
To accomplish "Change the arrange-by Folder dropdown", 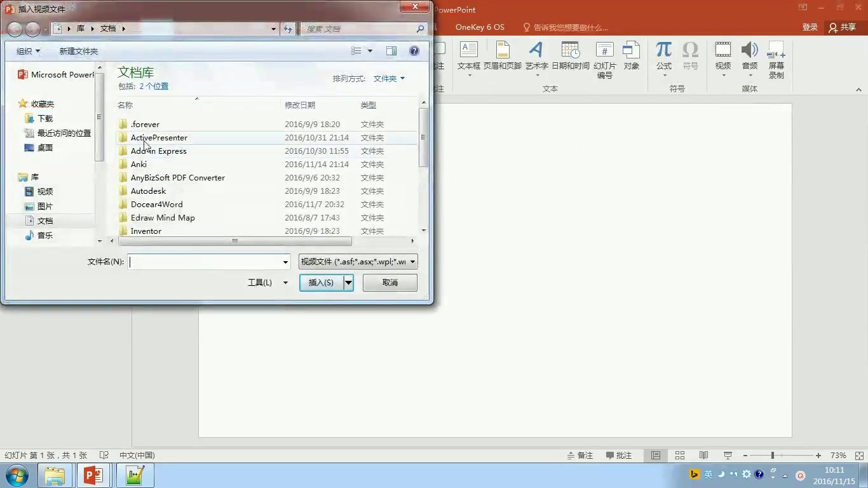I will pyautogui.click(x=389, y=79).
